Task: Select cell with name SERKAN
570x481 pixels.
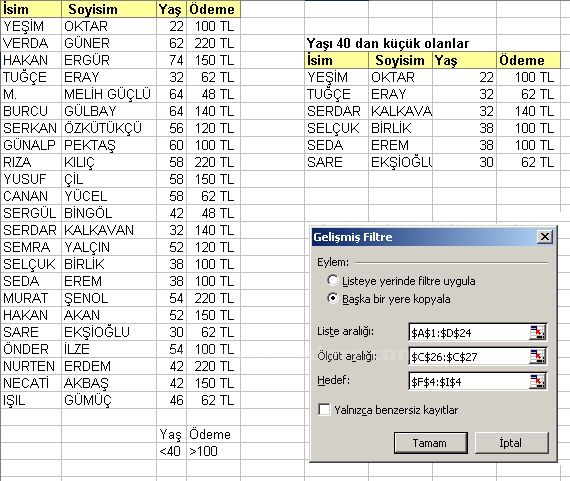Action: click(31, 128)
